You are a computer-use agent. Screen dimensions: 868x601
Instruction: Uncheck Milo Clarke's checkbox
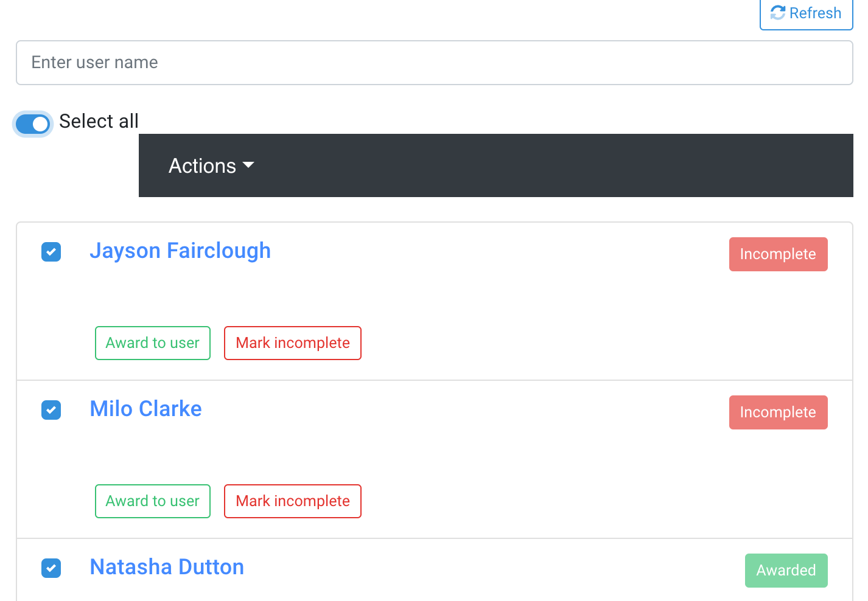click(51, 410)
